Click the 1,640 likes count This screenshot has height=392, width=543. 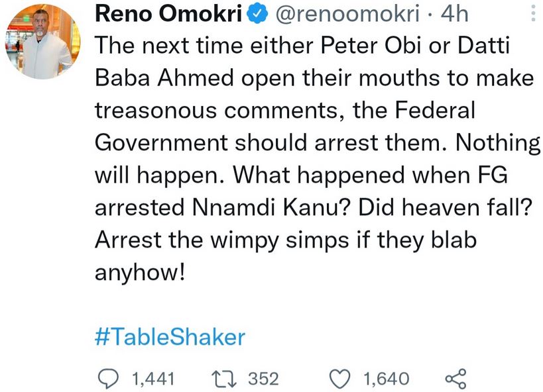[386, 379]
